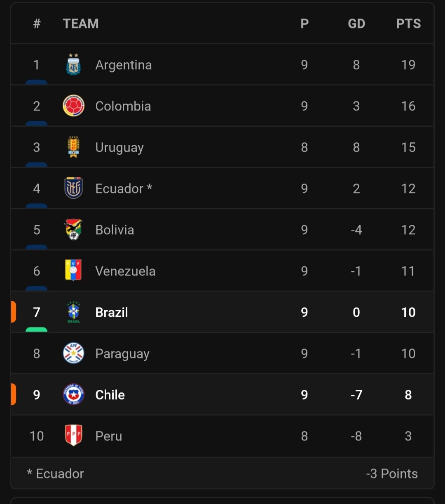Tap the Colombia federation crest
The height and width of the screenshot is (504, 445).
point(73,106)
